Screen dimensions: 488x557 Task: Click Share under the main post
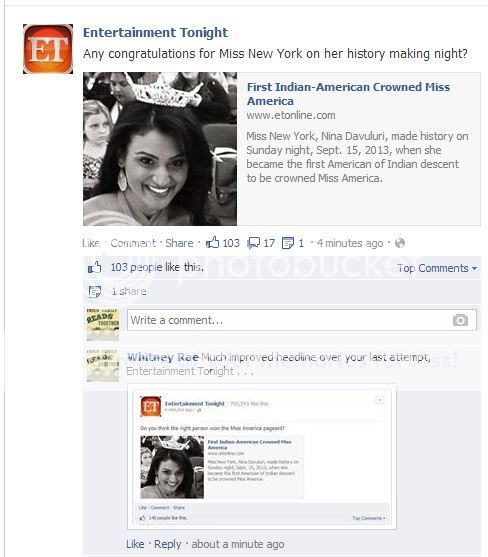click(x=179, y=243)
